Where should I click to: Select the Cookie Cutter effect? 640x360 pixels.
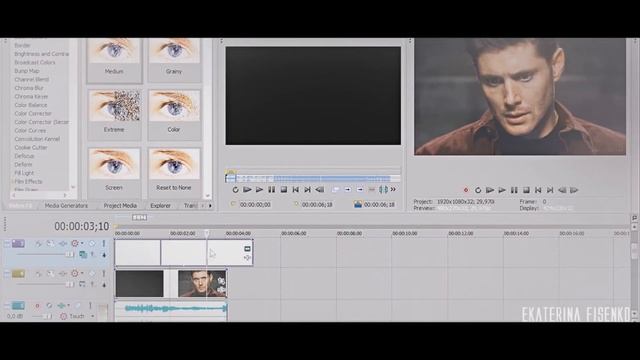click(31, 148)
